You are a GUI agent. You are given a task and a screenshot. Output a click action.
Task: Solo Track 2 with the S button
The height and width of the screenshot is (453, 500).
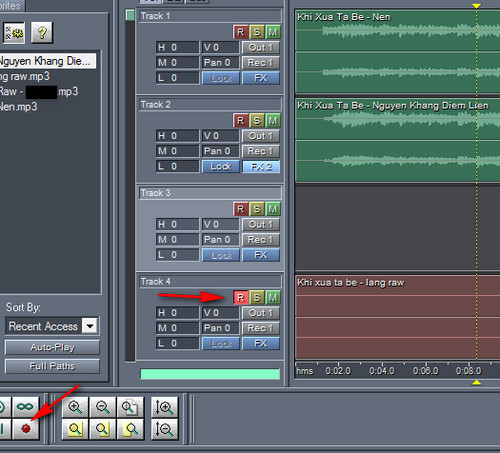(257, 121)
